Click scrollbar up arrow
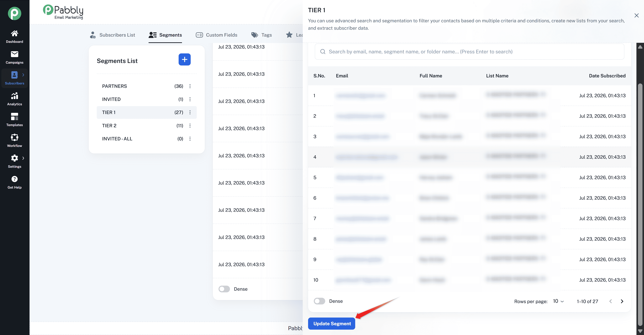 640,47
